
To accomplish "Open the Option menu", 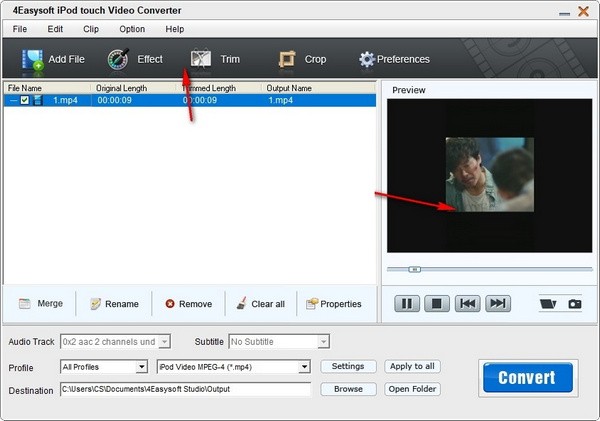I will 132,29.
